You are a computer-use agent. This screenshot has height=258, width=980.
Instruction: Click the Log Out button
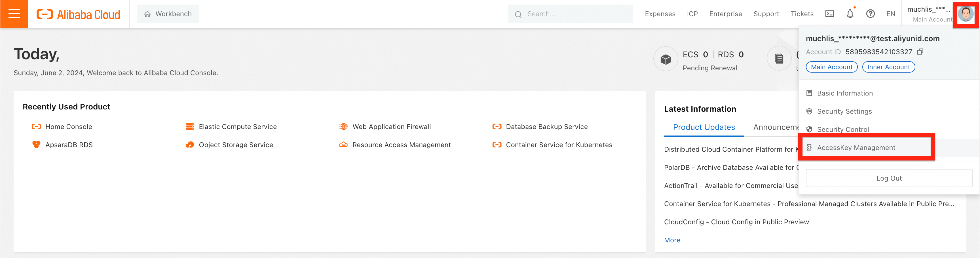889,178
